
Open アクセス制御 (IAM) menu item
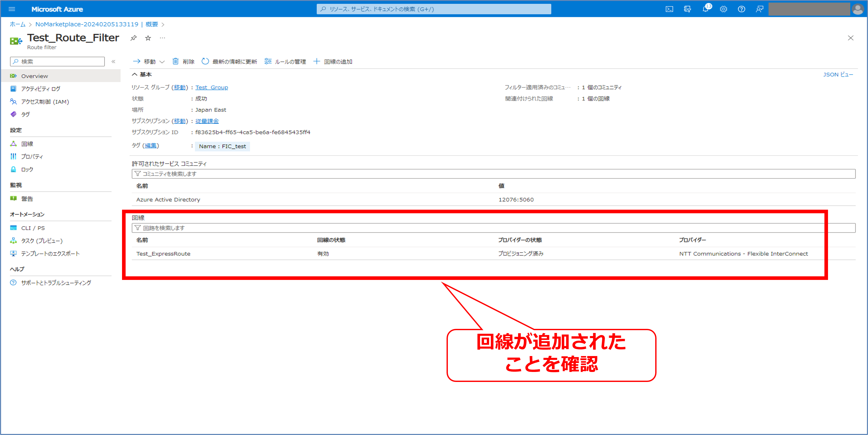45,102
